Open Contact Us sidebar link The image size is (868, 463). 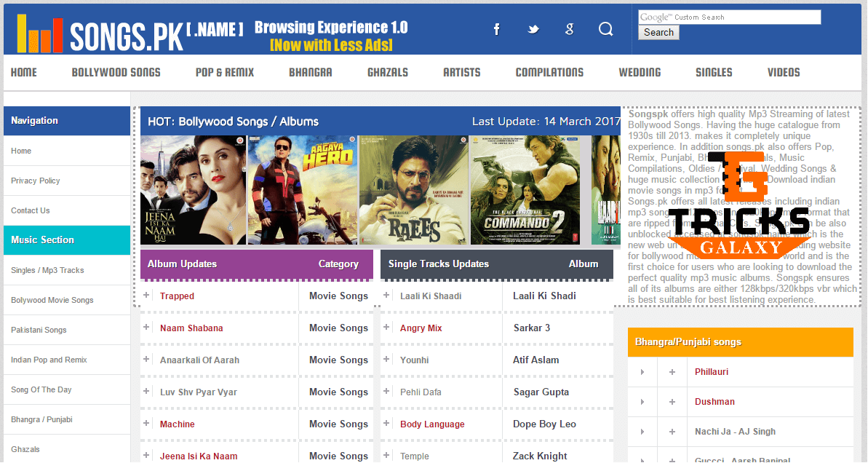pyautogui.click(x=31, y=210)
